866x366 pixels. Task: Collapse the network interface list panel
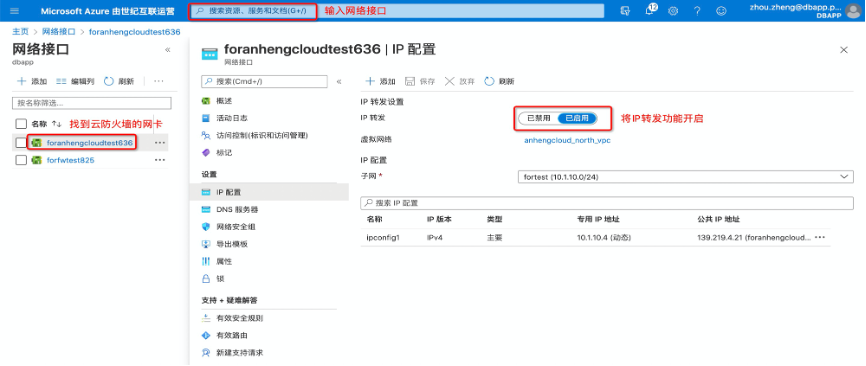167,50
